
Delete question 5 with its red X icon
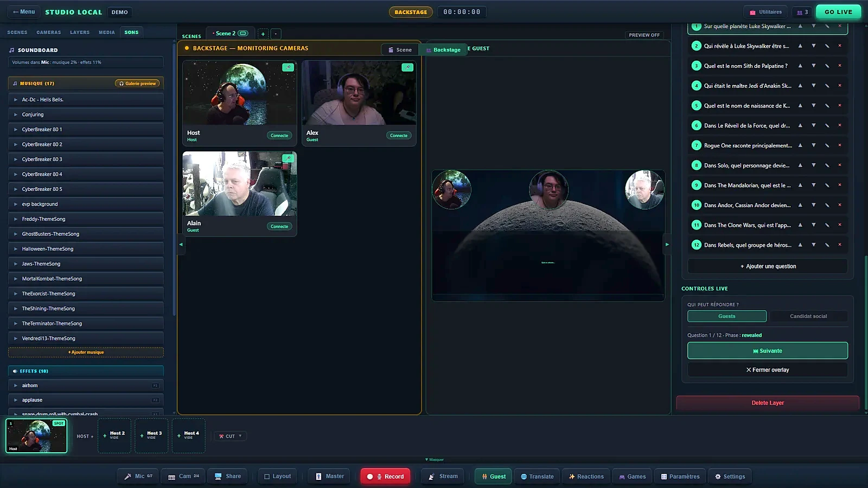[840, 105]
